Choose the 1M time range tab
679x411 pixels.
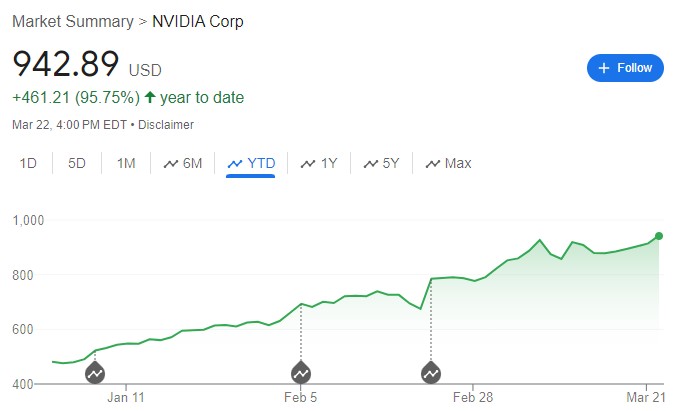tap(126, 163)
